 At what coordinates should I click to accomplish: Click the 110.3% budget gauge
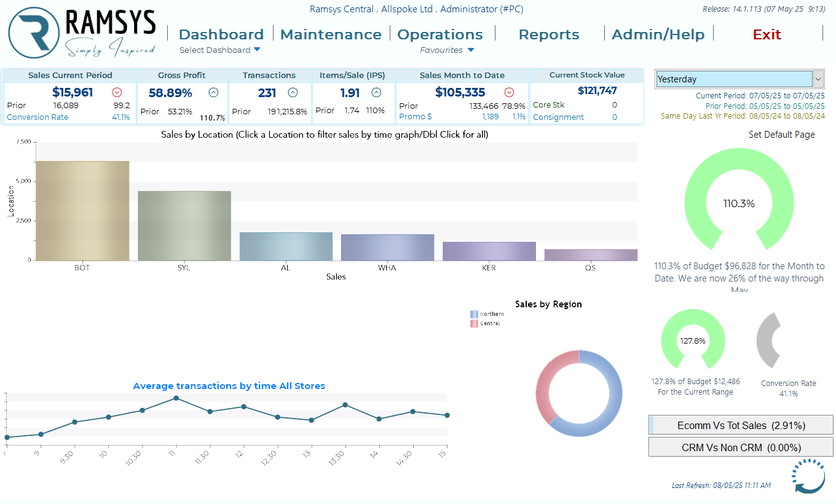pyautogui.click(x=738, y=200)
